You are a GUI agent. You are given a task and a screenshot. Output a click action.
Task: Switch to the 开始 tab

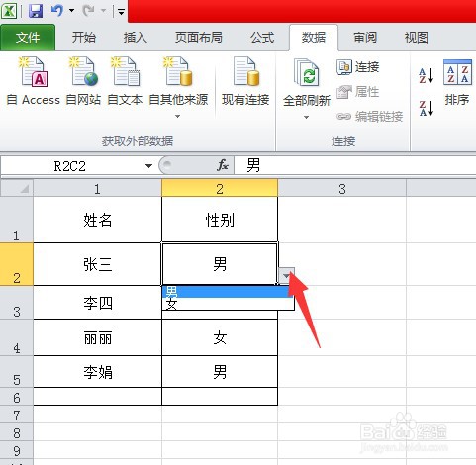pos(84,38)
